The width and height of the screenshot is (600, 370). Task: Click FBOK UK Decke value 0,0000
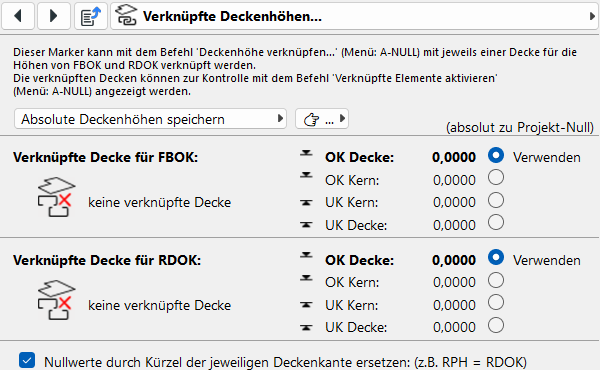454,225
